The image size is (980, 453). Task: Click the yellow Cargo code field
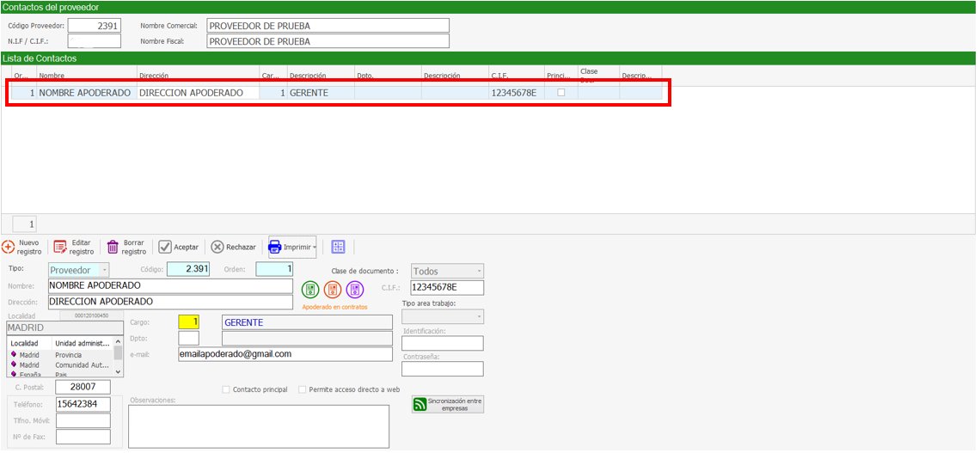click(188, 322)
